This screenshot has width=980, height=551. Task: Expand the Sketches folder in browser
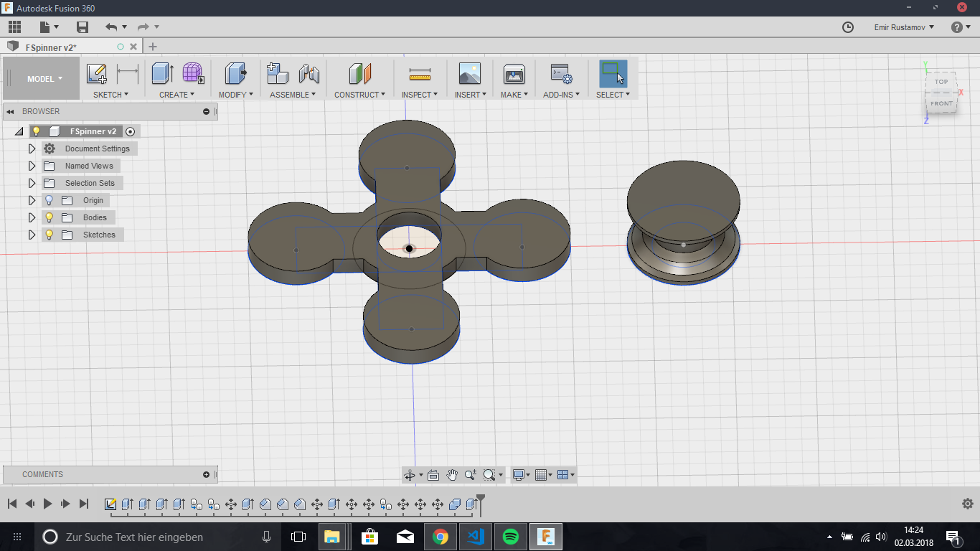pyautogui.click(x=32, y=235)
